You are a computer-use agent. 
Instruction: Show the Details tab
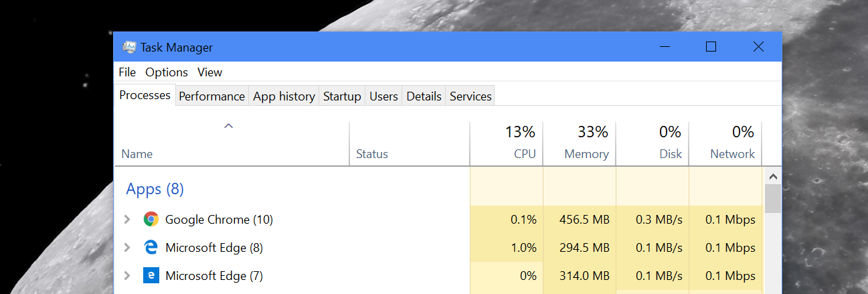tap(424, 96)
